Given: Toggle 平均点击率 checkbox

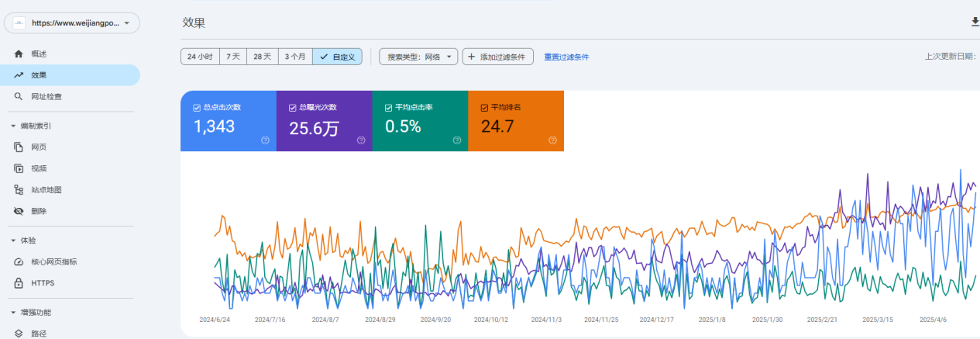Looking at the screenshot, I should point(388,108).
